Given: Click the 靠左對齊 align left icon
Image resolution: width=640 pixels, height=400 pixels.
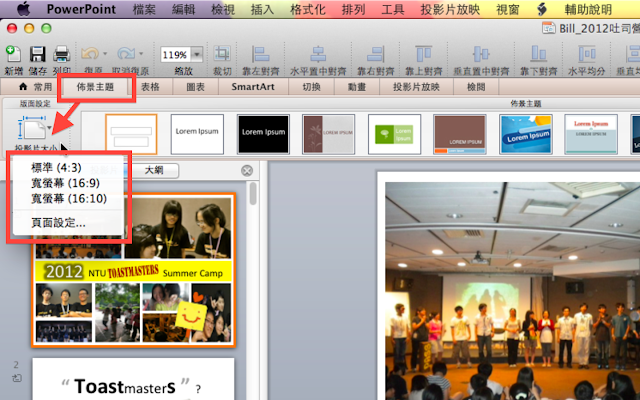Looking at the screenshot, I should [260, 53].
